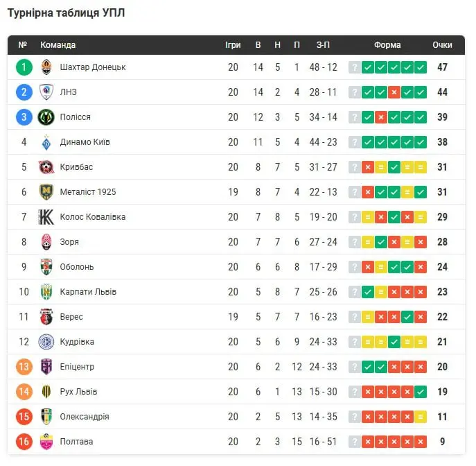The image size is (476, 466).
Task: Click the Polissia team logo
Action: pyautogui.click(x=46, y=117)
